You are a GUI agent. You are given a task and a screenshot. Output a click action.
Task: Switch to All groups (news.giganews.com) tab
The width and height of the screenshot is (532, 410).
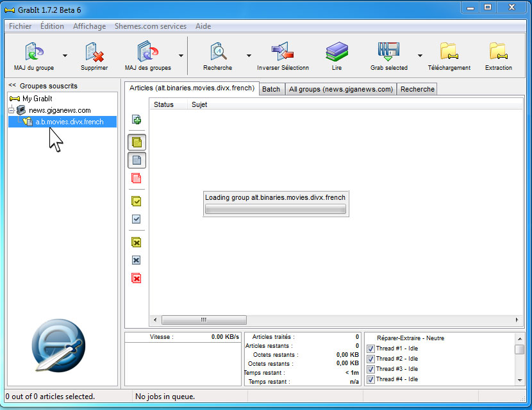point(340,89)
